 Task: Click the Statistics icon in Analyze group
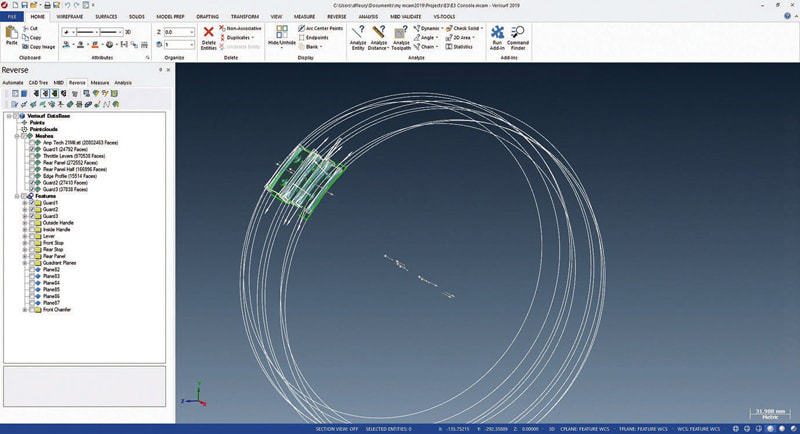[x=449, y=46]
